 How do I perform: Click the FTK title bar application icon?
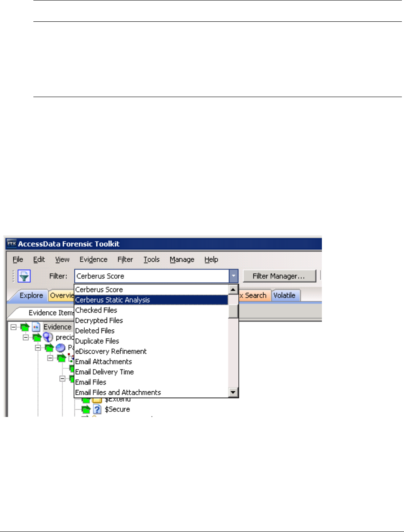(11, 244)
